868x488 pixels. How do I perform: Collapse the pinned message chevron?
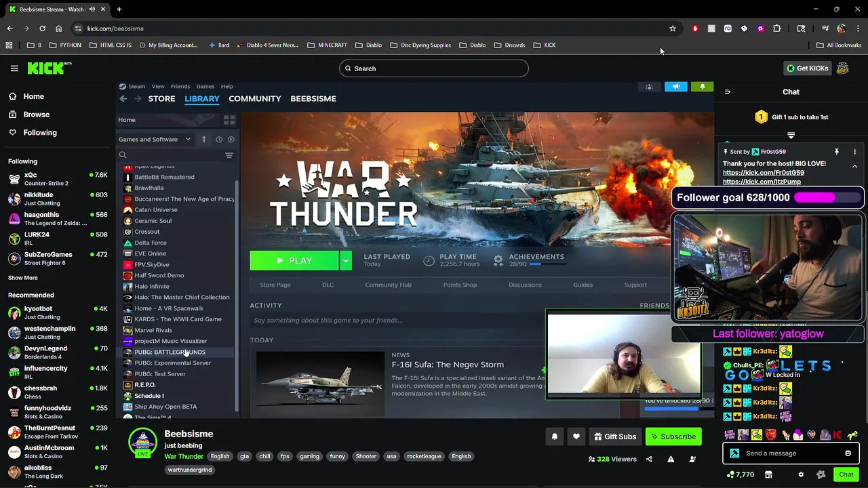[854, 166]
